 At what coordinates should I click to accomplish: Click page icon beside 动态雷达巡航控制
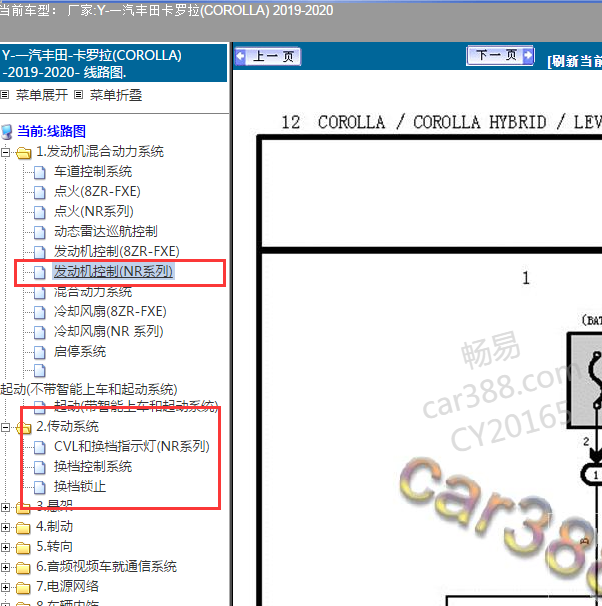[x=39, y=232]
